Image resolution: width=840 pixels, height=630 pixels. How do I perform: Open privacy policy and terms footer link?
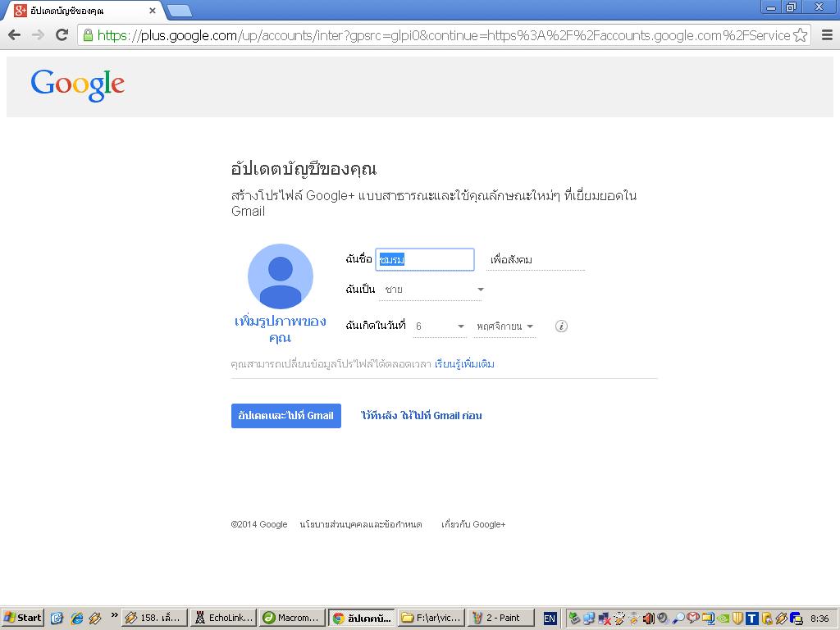[x=361, y=524]
